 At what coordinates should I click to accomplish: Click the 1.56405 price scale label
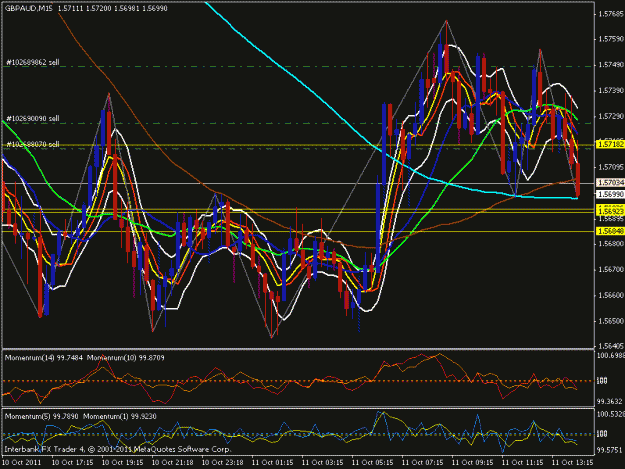click(611, 346)
